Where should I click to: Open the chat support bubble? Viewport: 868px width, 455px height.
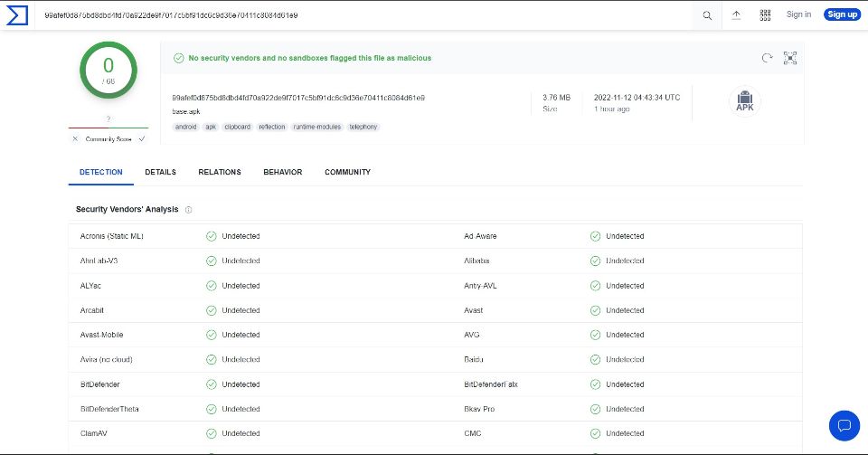[x=844, y=426]
